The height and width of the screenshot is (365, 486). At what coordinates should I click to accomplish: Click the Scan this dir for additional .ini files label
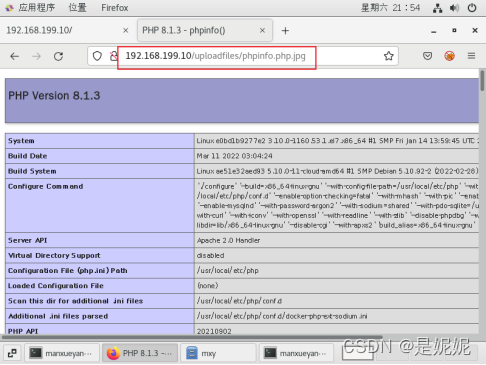coord(75,301)
